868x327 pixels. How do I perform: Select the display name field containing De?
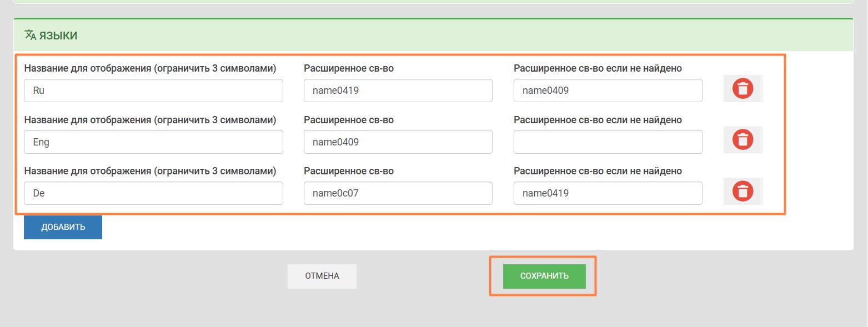tap(153, 193)
